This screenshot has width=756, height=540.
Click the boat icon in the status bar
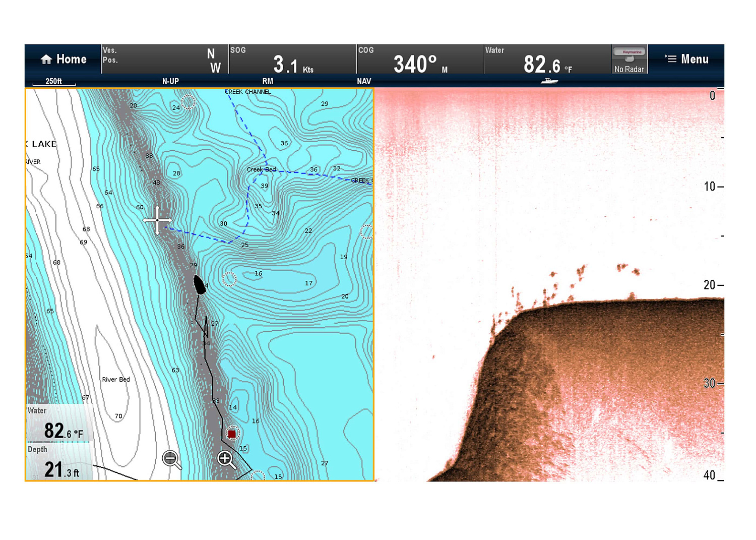[549, 81]
